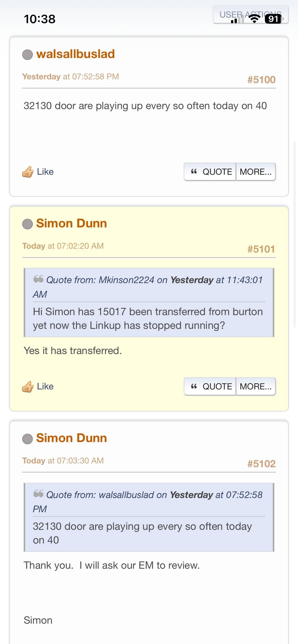
Task: Open the USER ACTIONS menu
Action: [x=251, y=14]
